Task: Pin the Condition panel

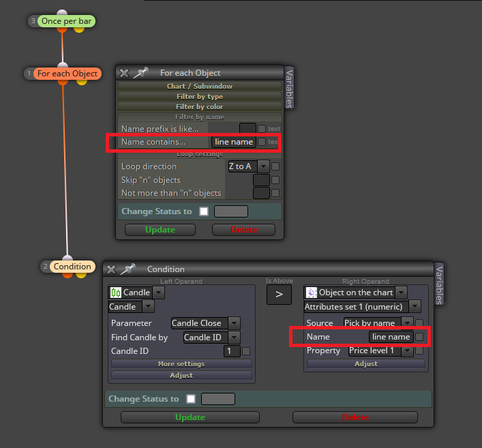Action: point(128,269)
